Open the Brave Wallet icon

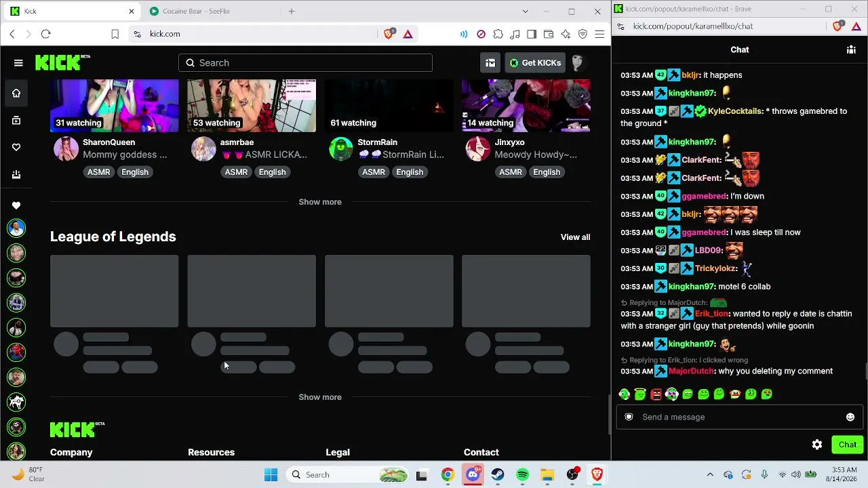point(549,34)
